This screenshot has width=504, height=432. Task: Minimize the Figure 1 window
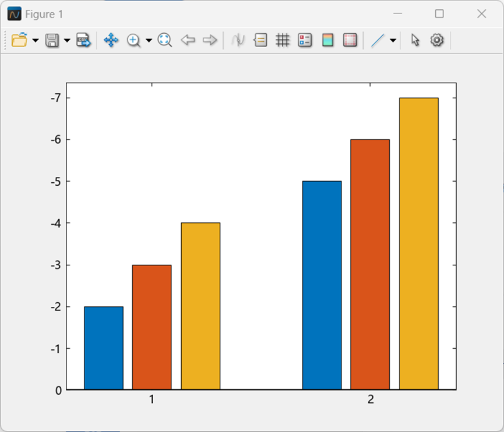click(397, 13)
